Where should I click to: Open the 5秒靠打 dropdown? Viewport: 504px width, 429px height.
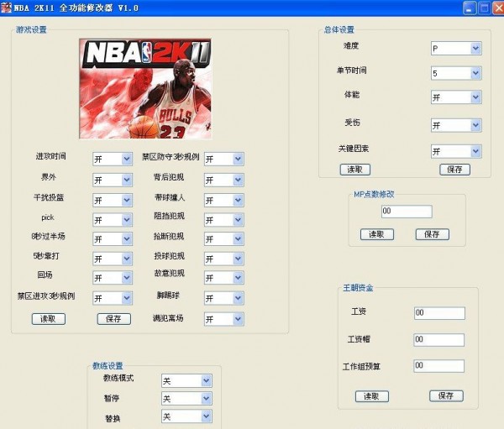click(113, 259)
